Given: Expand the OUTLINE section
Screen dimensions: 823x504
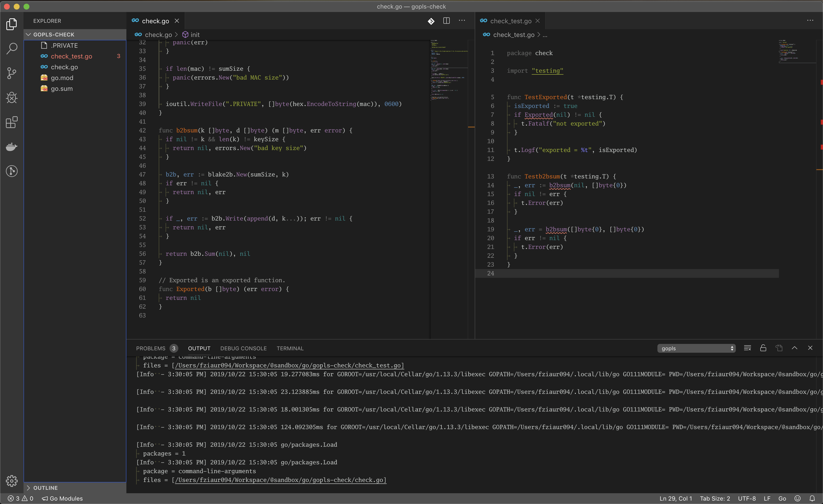Looking at the screenshot, I should [45, 488].
